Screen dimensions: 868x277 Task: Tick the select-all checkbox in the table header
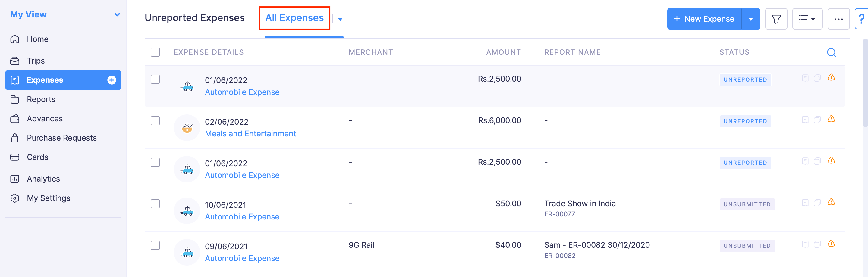pos(155,52)
